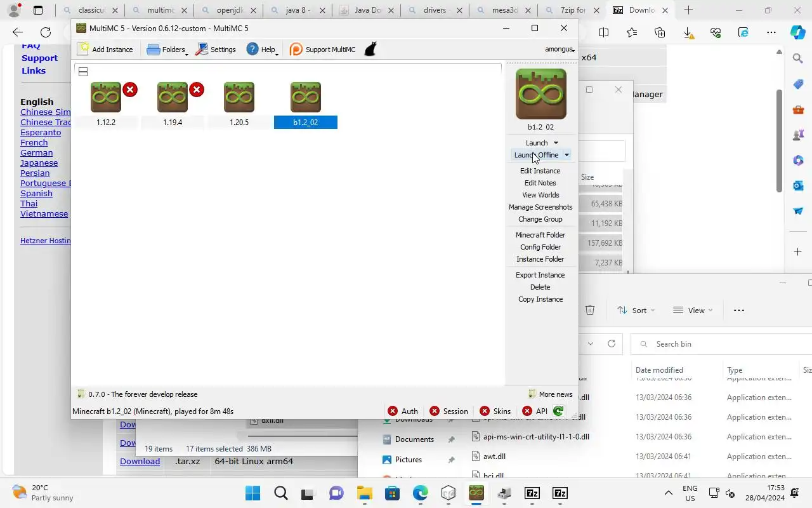Click Support MultiMC Patreon button
812x508 pixels.
(323, 50)
